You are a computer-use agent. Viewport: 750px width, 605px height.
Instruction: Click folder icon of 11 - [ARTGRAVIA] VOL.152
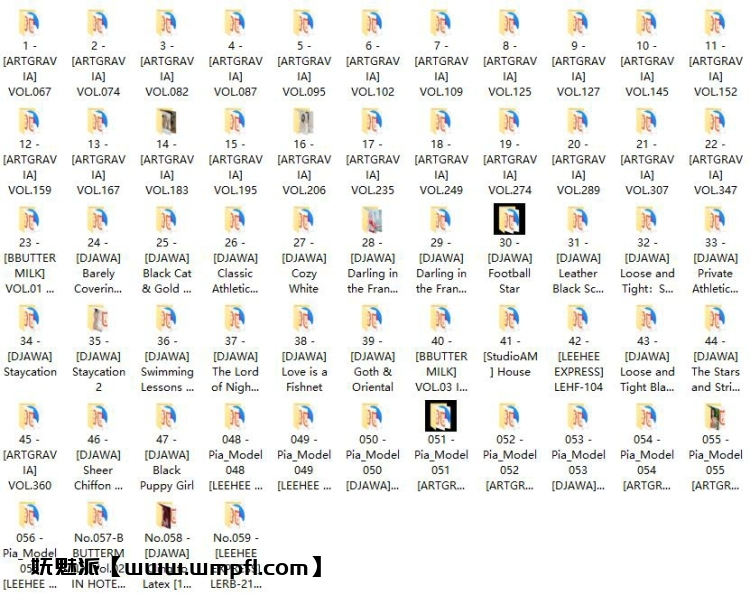(x=715, y=22)
